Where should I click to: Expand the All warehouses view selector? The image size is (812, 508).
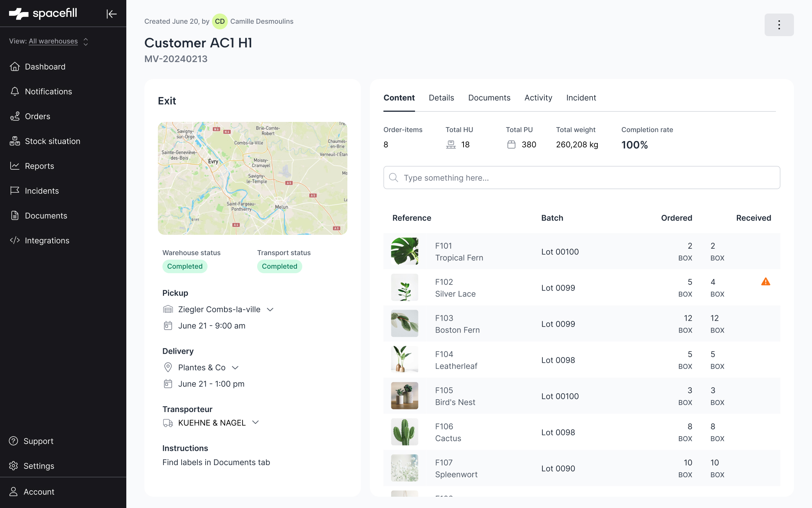[49, 41]
